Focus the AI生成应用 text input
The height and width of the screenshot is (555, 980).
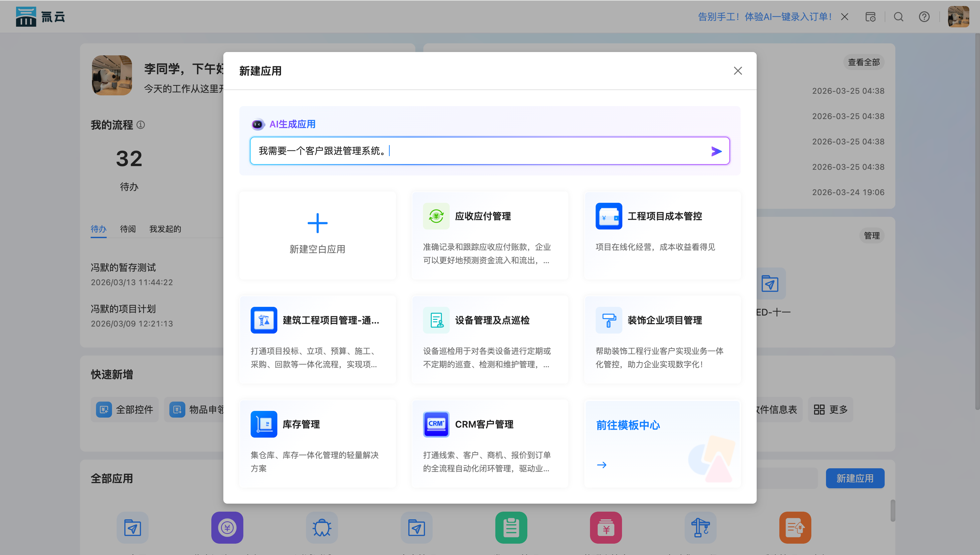pyautogui.click(x=480, y=151)
